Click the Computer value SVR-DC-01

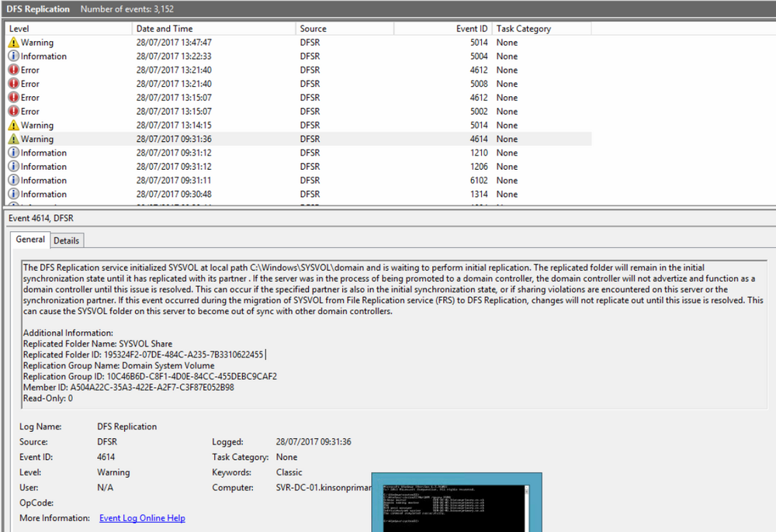click(x=324, y=488)
